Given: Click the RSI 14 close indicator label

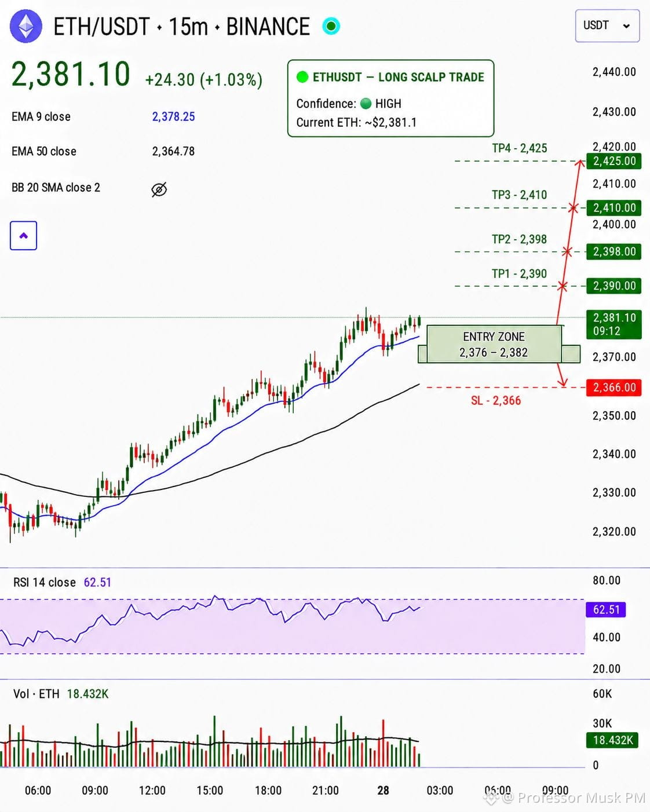Looking at the screenshot, I should tap(45, 582).
